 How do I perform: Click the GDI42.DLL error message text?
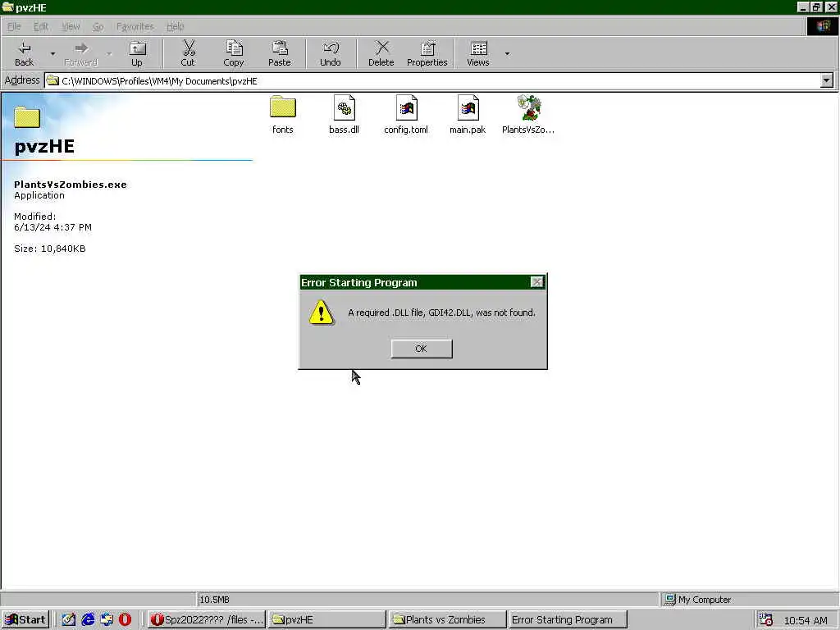coord(441,313)
